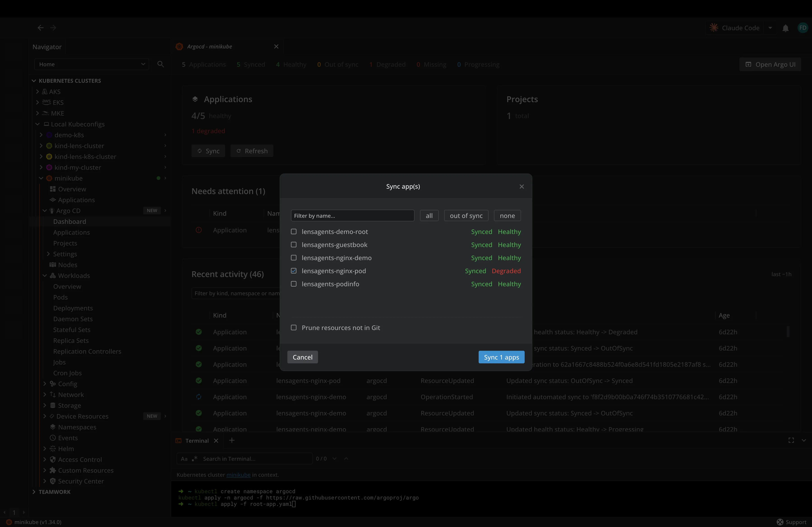Open the minikube context link

coord(238,474)
